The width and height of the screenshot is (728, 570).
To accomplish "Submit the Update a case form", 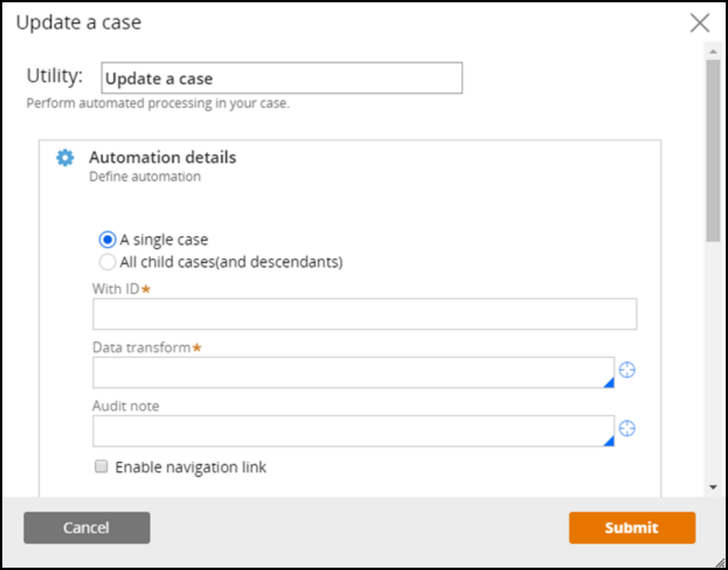I will pos(632,528).
